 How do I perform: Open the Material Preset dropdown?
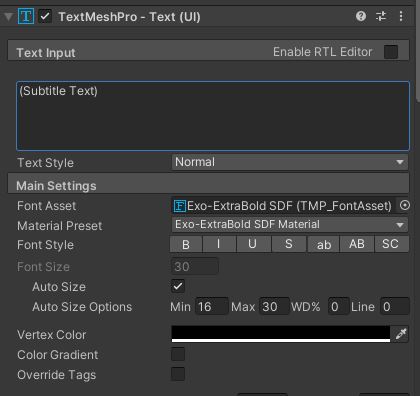tap(290, 225)
